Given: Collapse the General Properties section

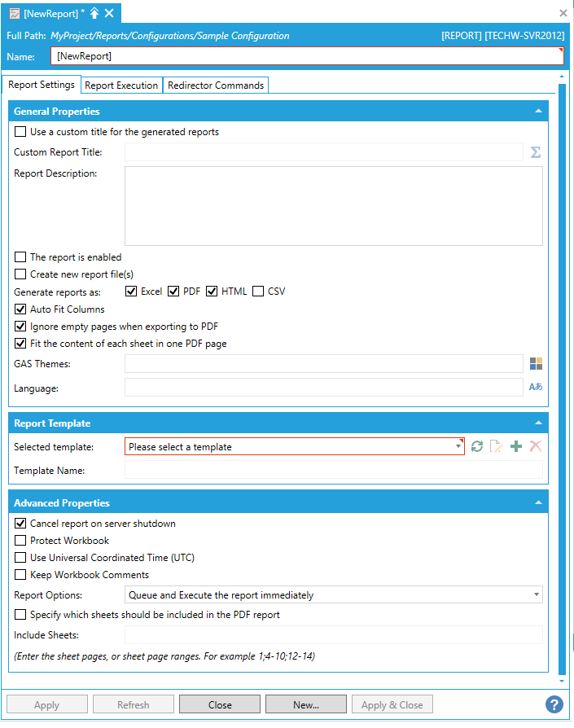Looking at the screenshot, I should pyautogui.click(x=538, y=111).
